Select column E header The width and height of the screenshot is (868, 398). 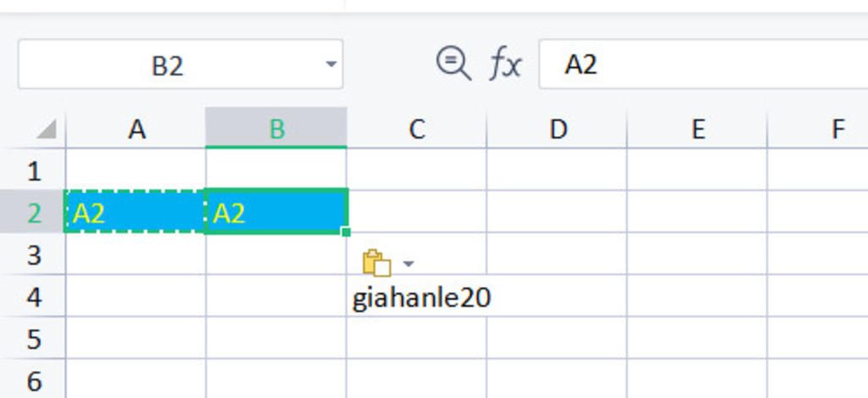tap(698, 130)
